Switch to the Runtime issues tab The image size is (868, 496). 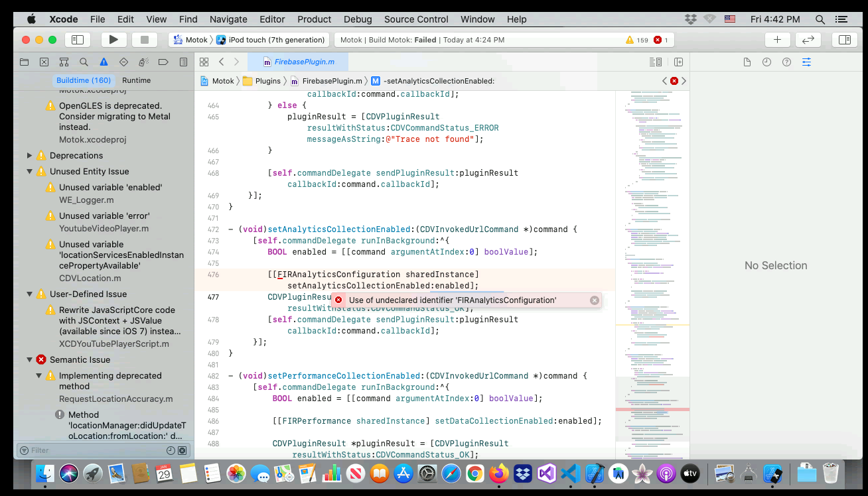tap(137, 80)
